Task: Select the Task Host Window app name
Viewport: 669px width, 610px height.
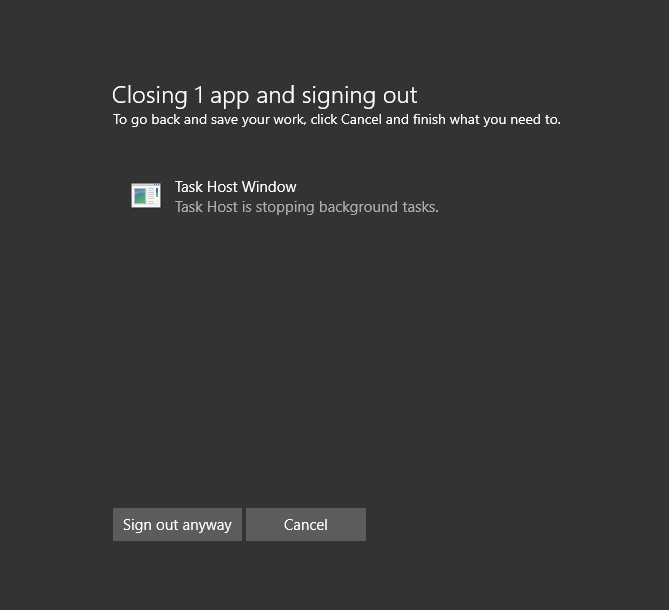Action: 236,187
